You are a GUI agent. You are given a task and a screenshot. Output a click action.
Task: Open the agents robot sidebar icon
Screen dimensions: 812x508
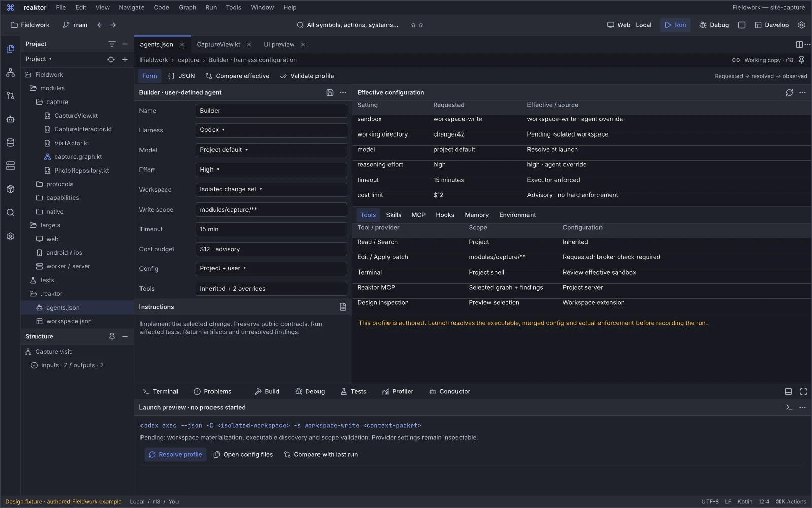tap(10, 119)
